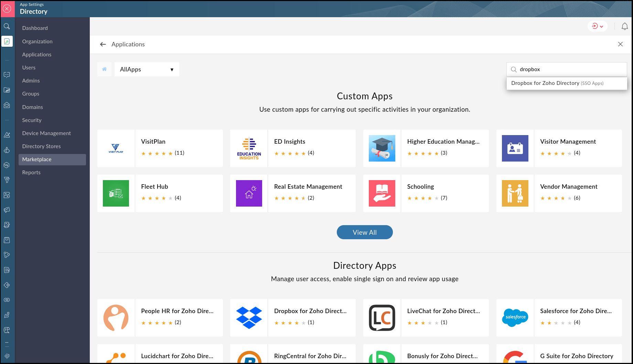Click the dropbox search field

click(x=567, y=69)
